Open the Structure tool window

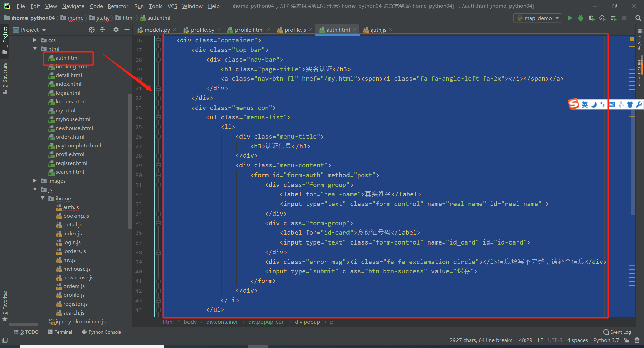[x=5, y=78]
